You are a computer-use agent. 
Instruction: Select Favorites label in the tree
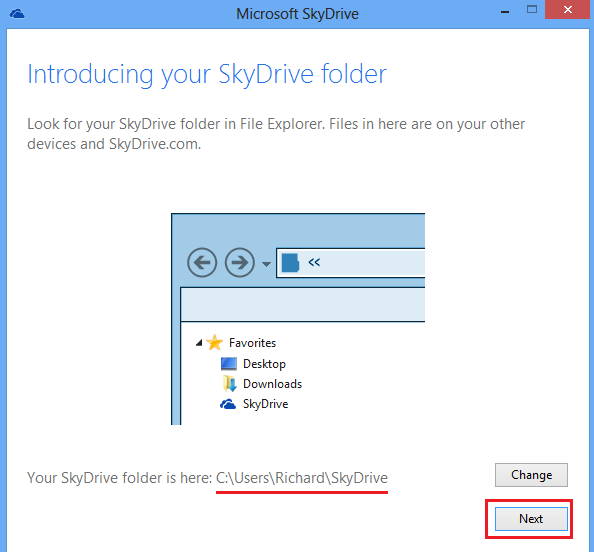coord(252,343)
